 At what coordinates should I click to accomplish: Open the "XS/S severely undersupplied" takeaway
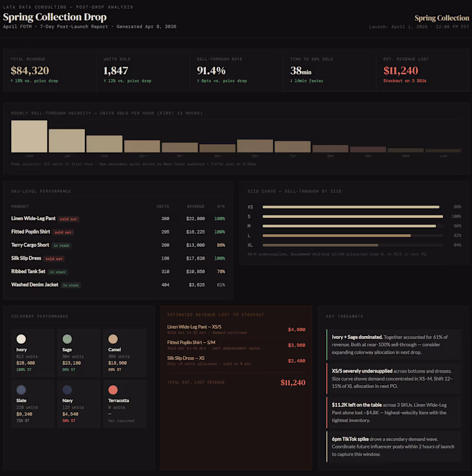(394, 379)
